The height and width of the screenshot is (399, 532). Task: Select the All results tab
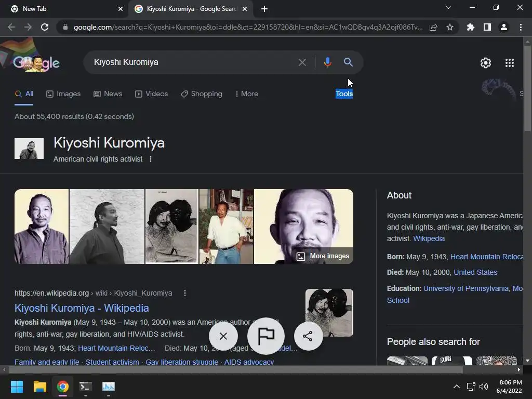(24, 94)
